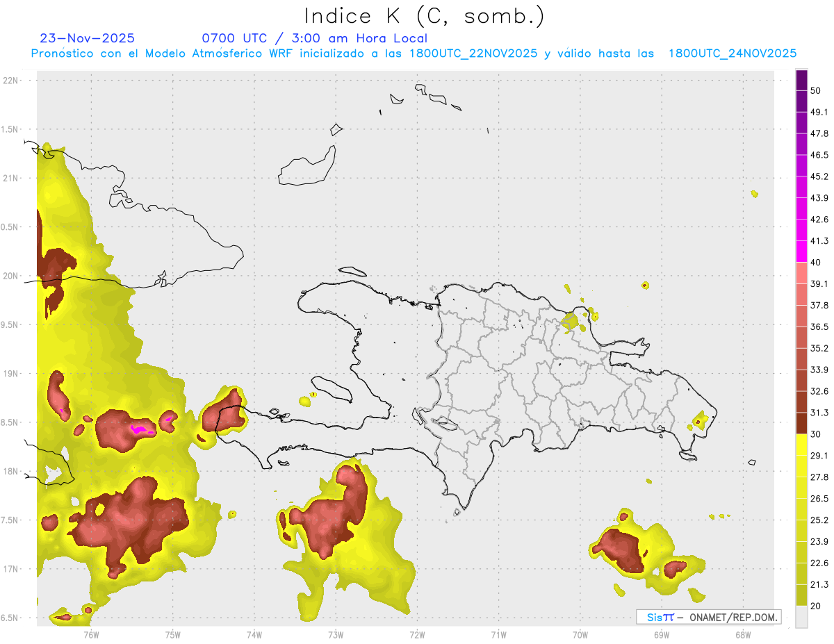The image size is (834, 644).
Task: Click the 74W longitude axis label
Action: coord(254,634)
